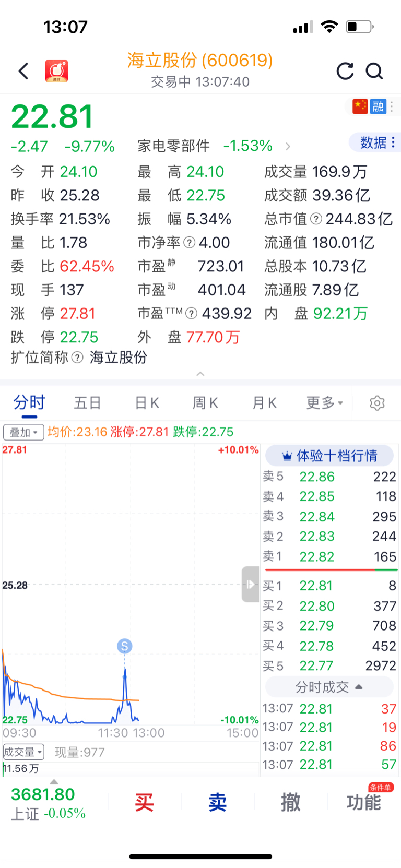This screenshot has width=401, height=868.
Task: Open the 更多 chart period dropdown
Action: 324,403
